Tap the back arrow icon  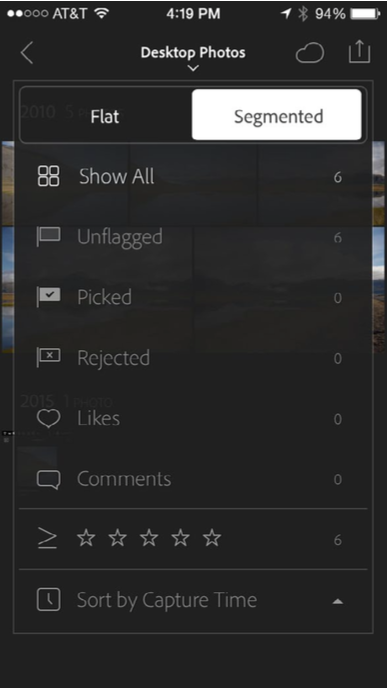(x=27, y=54)
